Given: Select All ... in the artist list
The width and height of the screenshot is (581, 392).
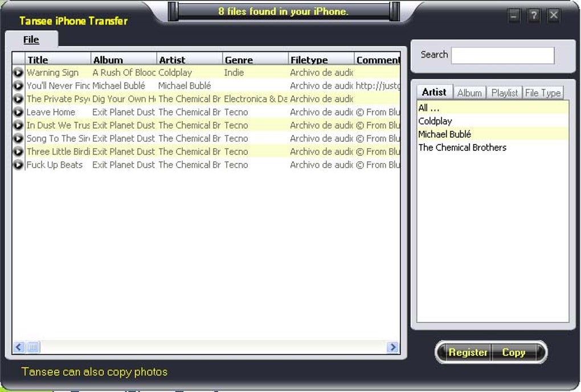Looking at the screenshot, I should pos(493,108).
